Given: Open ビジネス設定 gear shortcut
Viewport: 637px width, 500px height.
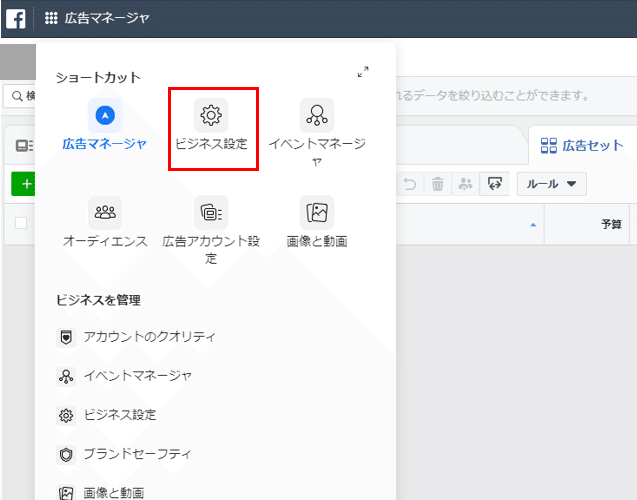Looking at the screenshot, I should click(211, 115).
